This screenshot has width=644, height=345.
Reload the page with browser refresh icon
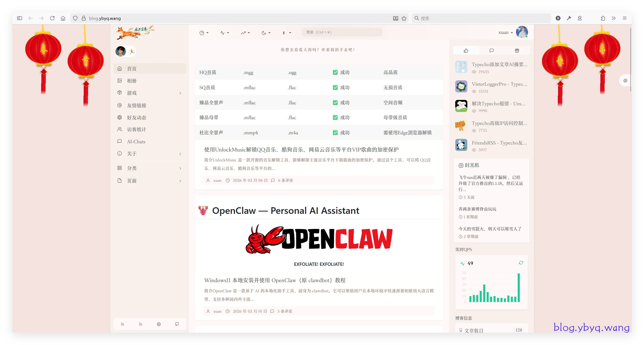click(x=52, y=18)
